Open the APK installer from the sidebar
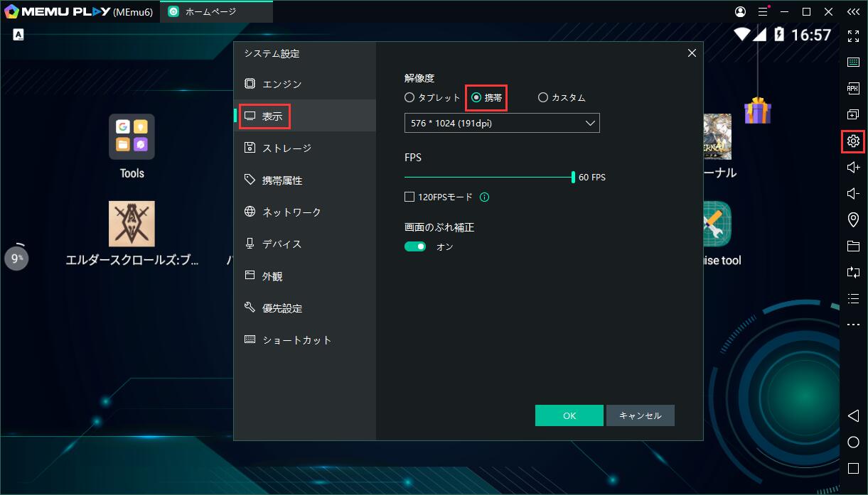Viewport: 868px width, 495px height. click(x=853, y=89)
